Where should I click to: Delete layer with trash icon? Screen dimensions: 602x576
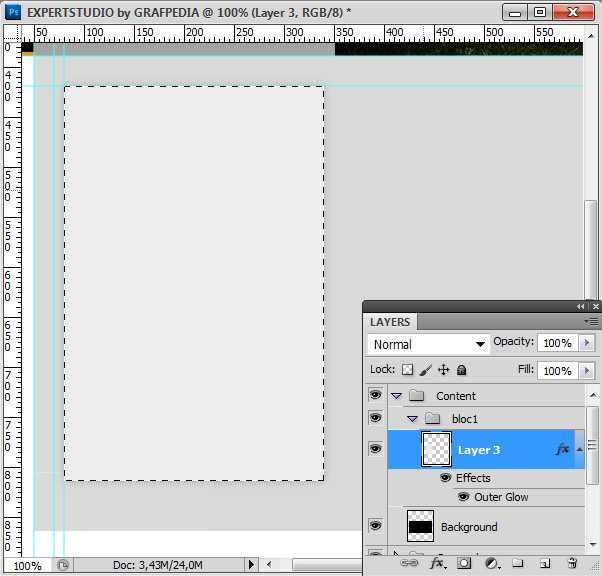[572, 563]
